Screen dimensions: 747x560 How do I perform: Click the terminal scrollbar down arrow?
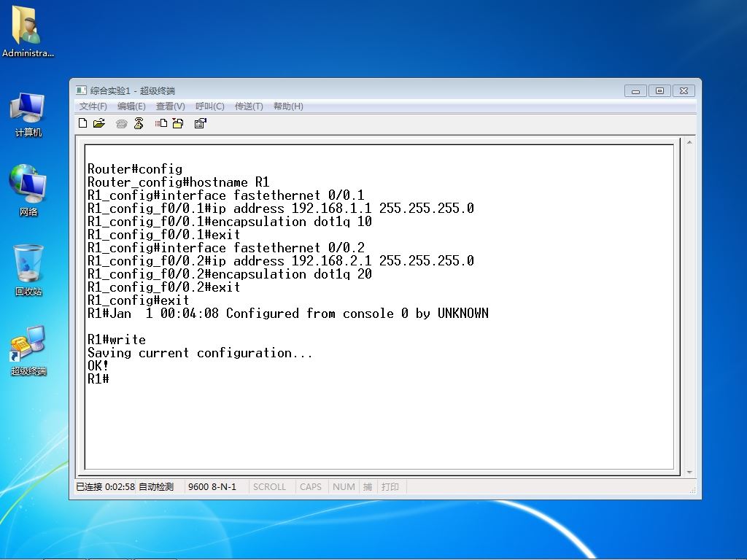click(689, 472)
